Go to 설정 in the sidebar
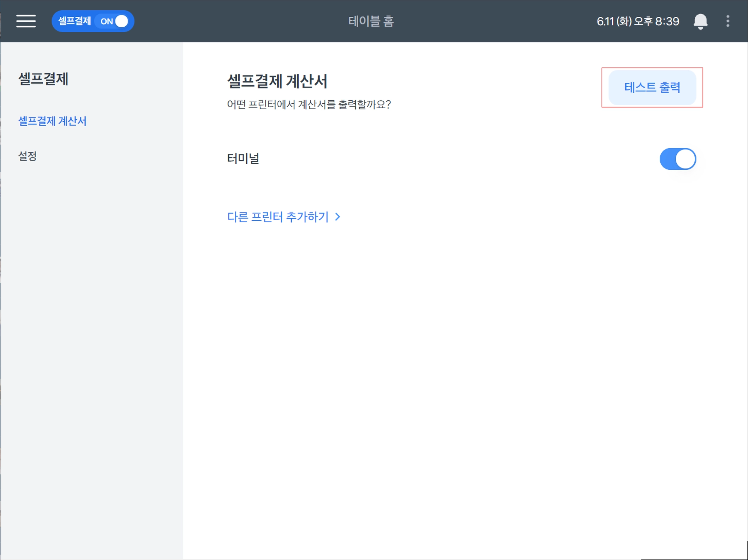This screenshot has height=560, width=748. coord(28,156)
